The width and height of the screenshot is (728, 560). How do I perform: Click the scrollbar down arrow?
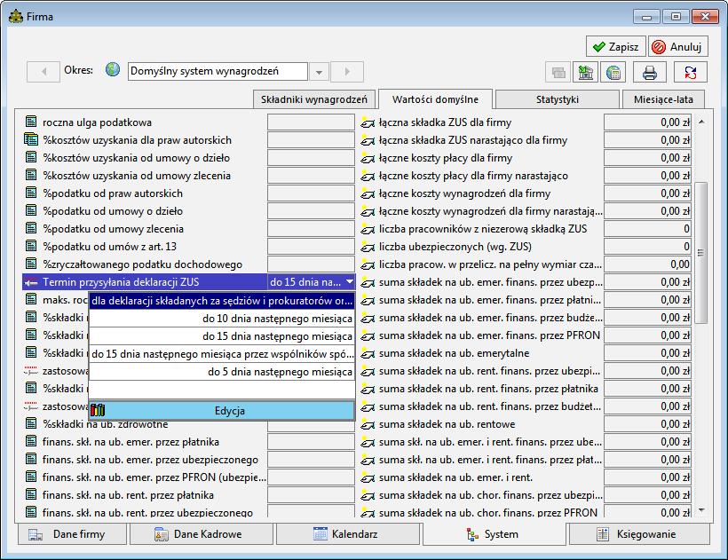click(x=701, y=510)
